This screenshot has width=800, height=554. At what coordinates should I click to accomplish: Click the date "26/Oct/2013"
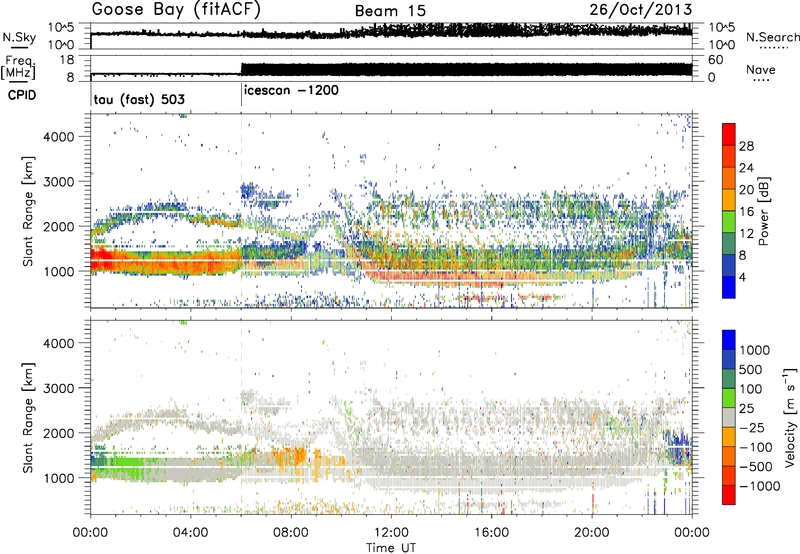(641, 10)
